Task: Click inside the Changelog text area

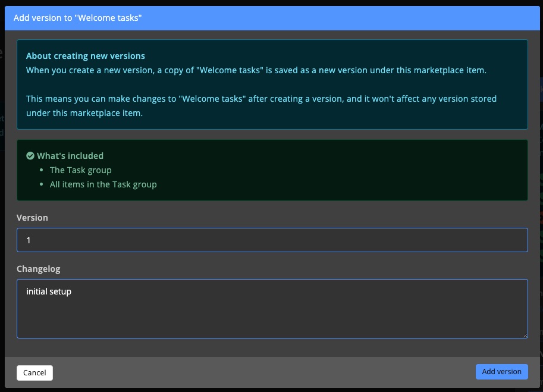Action: pos(272,309)
